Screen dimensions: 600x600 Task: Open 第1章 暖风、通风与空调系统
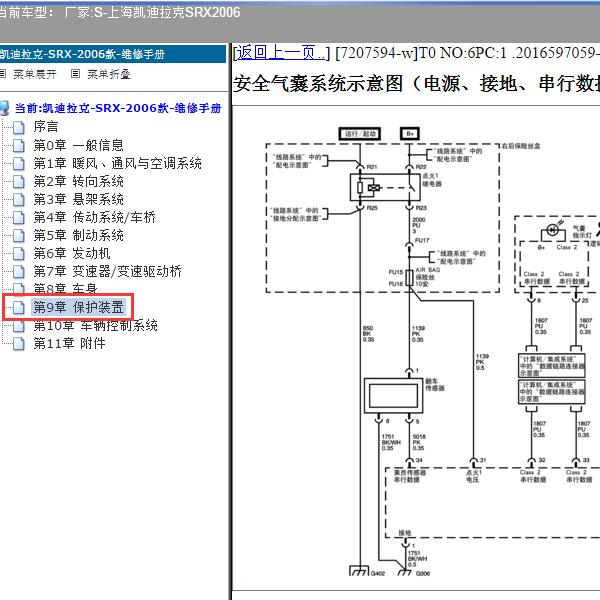(x=117, y=163)
